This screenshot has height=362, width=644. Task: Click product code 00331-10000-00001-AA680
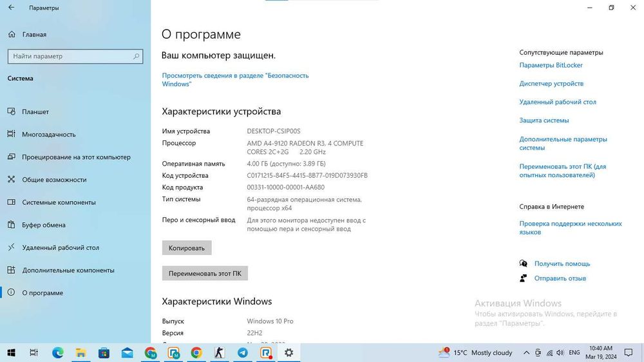(x=285, y=187)
